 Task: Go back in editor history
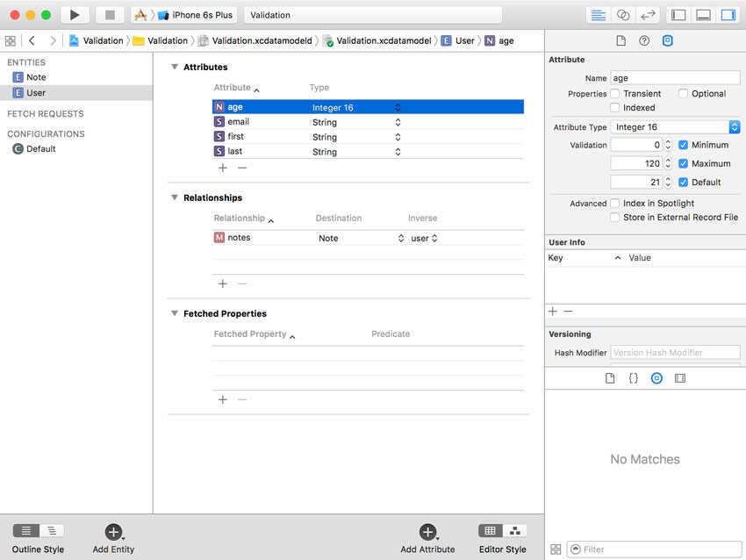pos(32,41)
